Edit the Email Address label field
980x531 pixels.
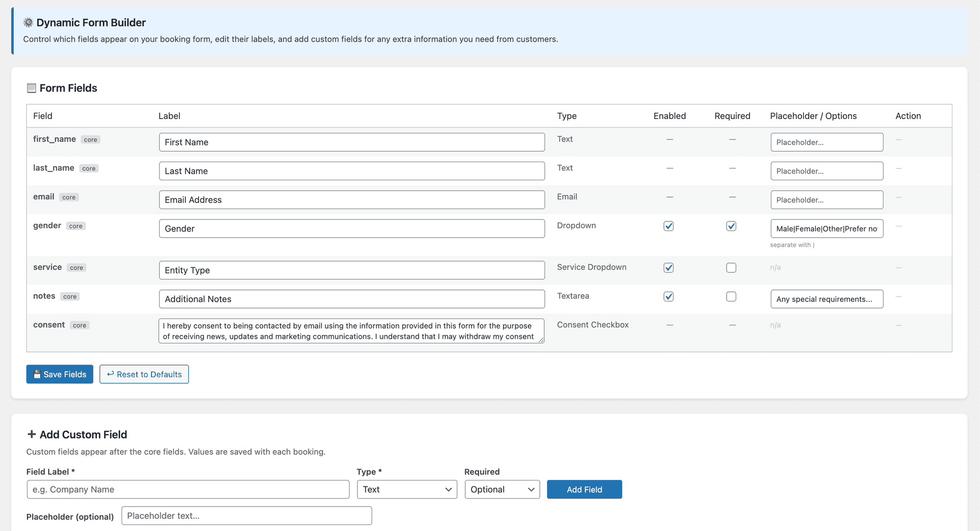(352, 200)
